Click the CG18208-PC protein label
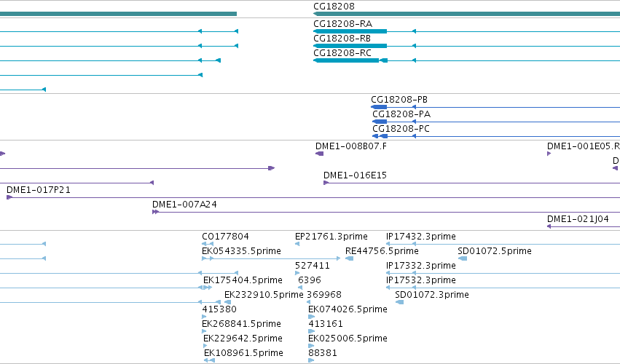Image resolution: width=620 pixels, height=364 pixels. (x=401, y=129)
